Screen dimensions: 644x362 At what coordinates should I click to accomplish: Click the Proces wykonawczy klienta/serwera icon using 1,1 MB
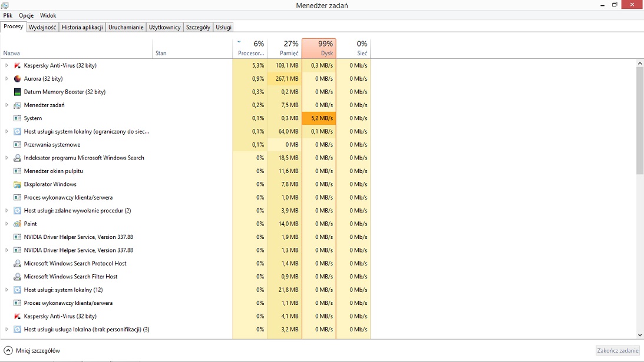pos(17,303)
